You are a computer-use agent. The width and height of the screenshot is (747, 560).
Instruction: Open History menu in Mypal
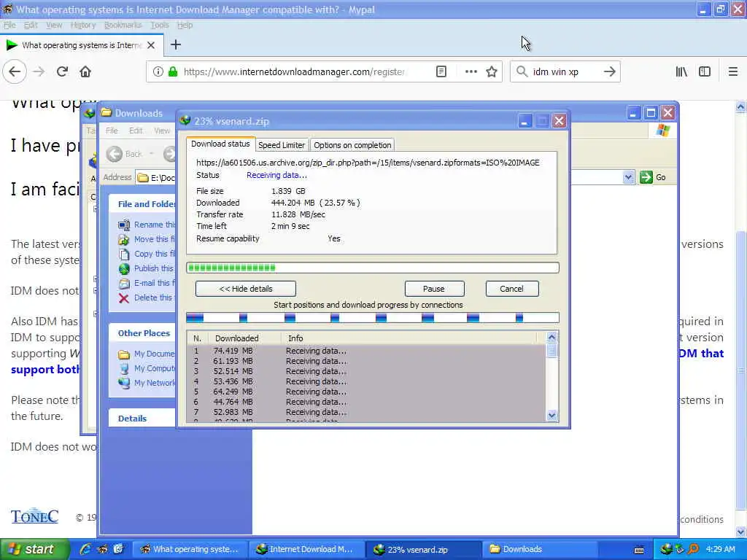83,26
